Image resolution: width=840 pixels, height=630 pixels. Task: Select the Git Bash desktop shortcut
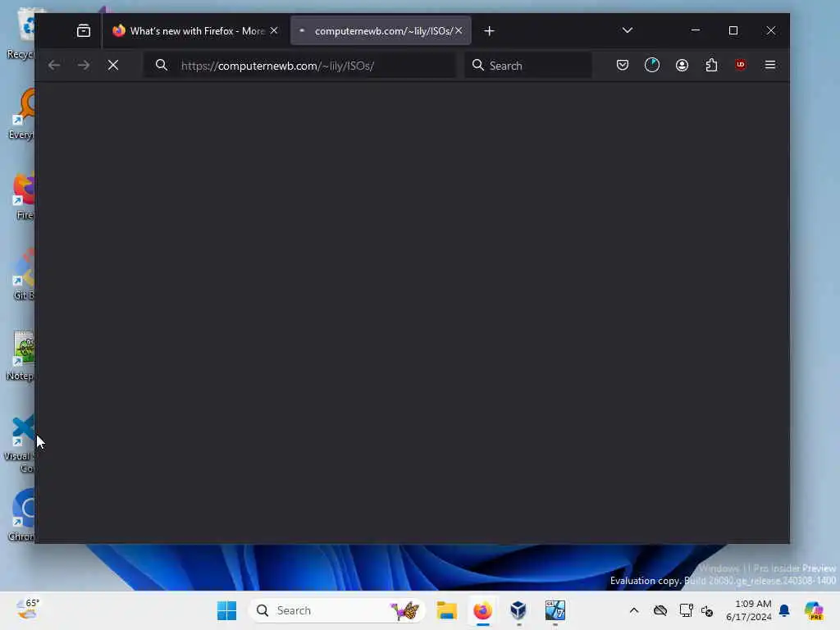(24, 275)
